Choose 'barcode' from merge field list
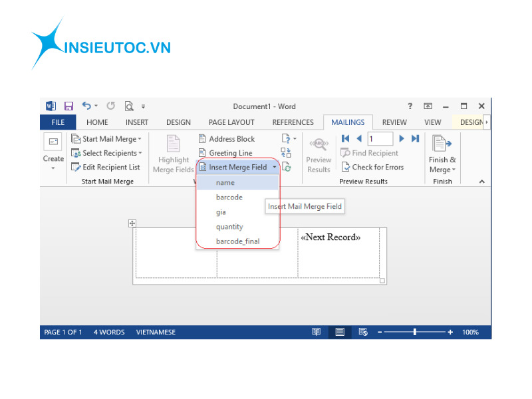The height and width of the screenshot is (399, 532). 229,198
